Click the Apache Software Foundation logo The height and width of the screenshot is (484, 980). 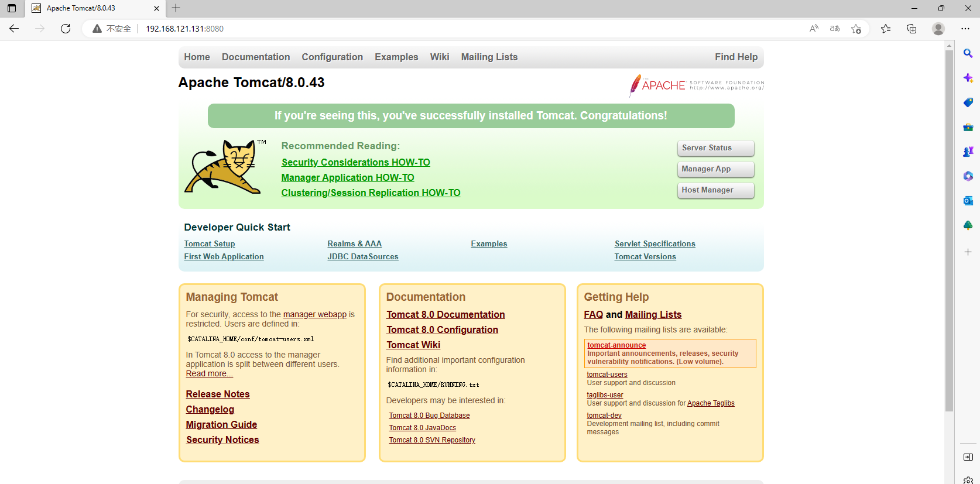(x=697, y=85)
